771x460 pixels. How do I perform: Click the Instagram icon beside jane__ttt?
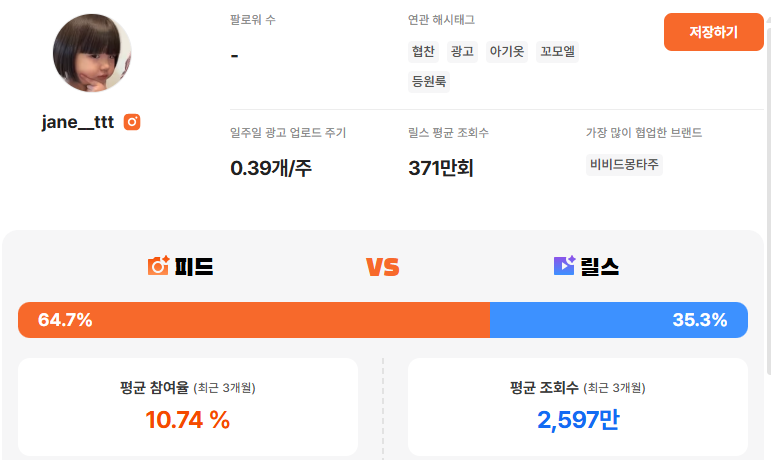click(132, 122)
